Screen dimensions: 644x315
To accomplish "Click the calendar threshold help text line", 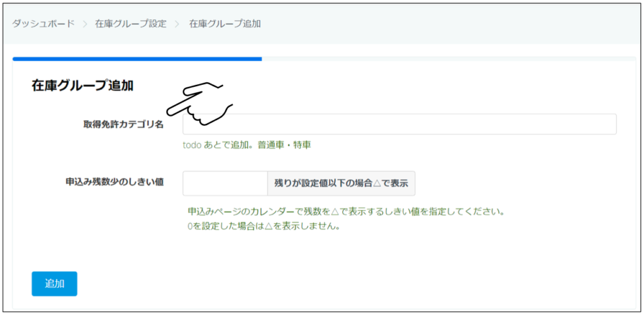I will pos(345,211).
